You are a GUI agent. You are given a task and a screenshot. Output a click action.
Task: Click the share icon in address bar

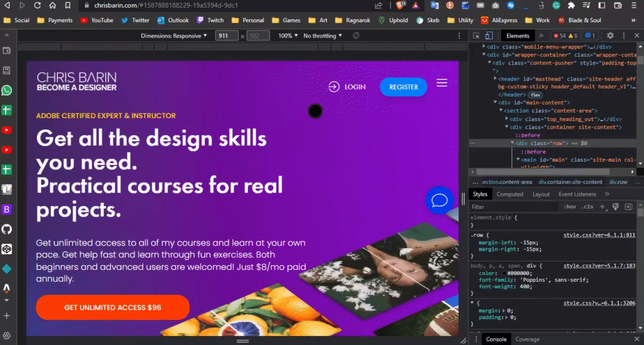tap(378, 5)
